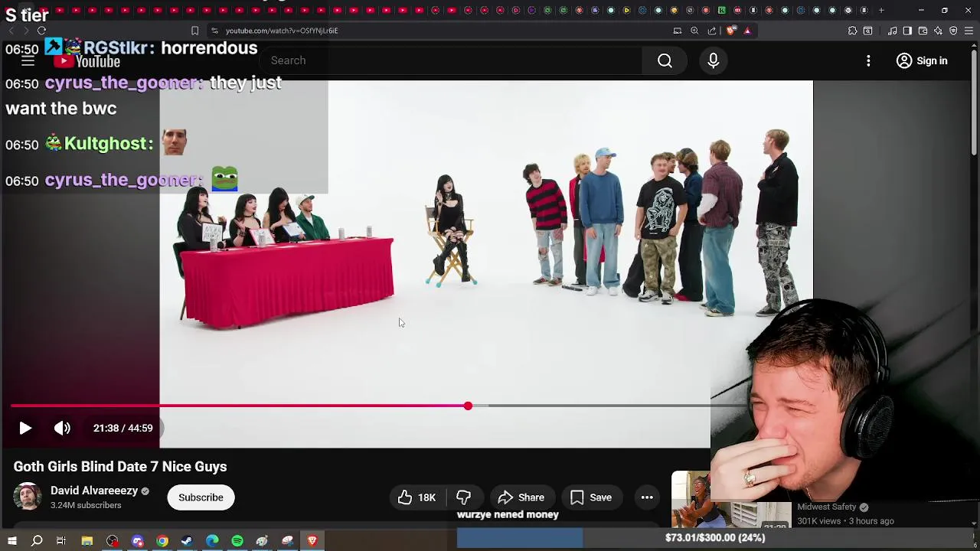Start voice search with the microphone icon
This screenshot has width=980, height=551.
point(713,60)
